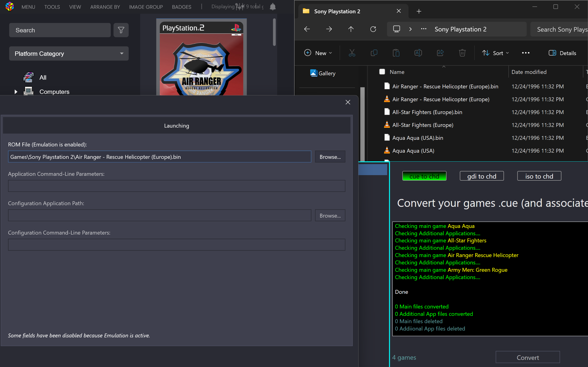Viewport: 588px width, 367px height.
Task: Expand the breadcrumb chevron in address bar
Action: (410, 29)
